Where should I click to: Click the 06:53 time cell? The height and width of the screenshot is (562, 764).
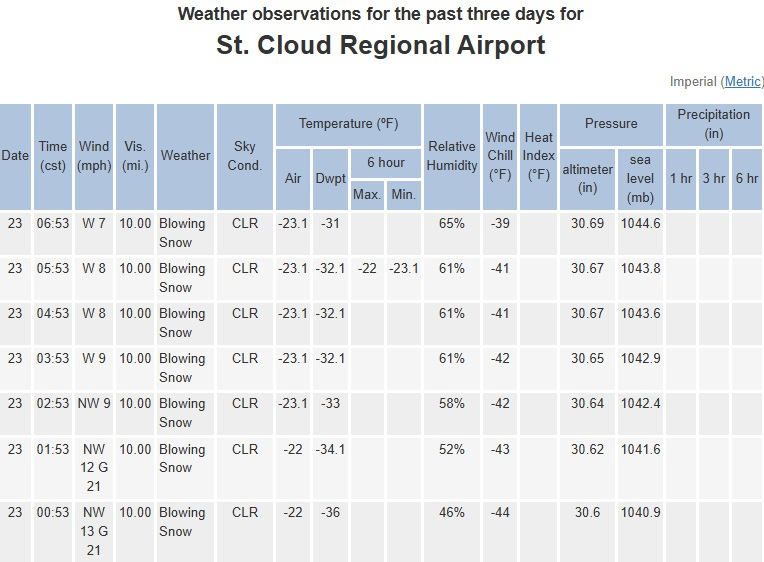coord(53,223)
